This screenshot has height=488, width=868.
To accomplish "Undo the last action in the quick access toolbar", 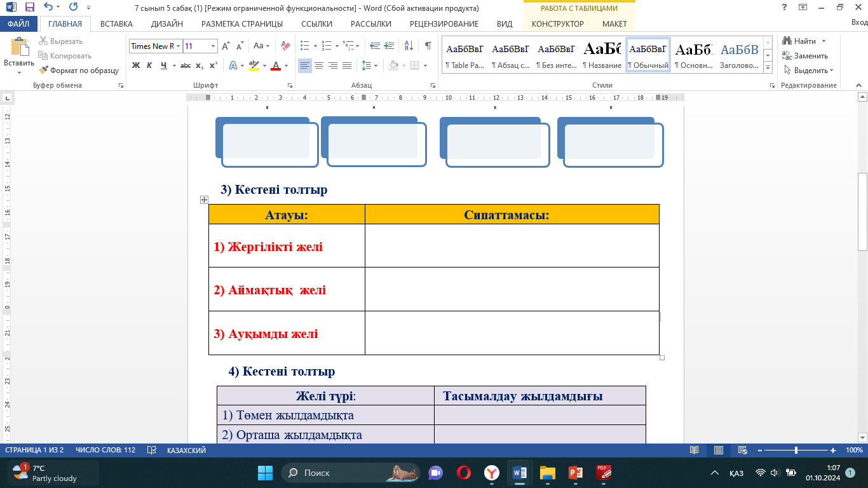I will 48,8.
